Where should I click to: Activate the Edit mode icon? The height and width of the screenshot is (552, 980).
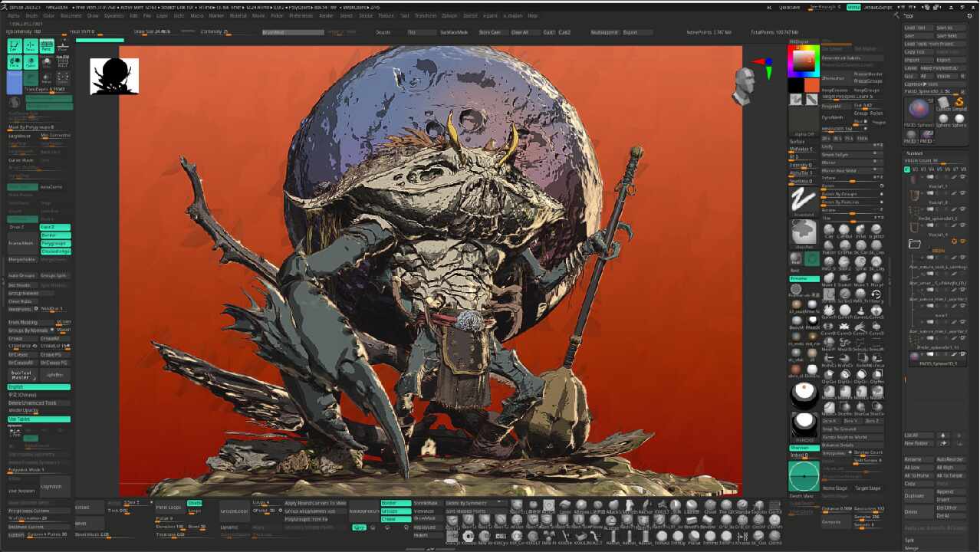[x=14, y=46]
